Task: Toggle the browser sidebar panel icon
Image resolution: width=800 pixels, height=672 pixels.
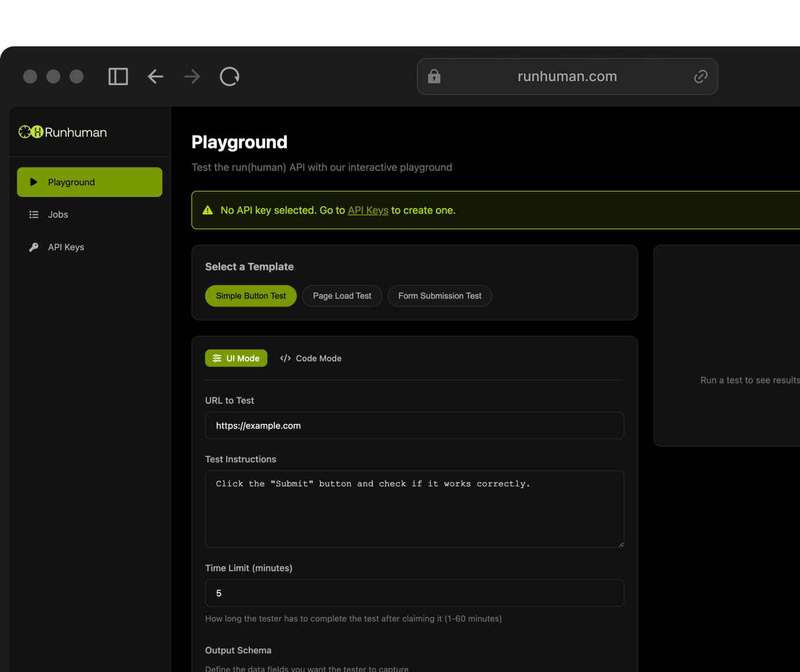Action: point(118,76)
